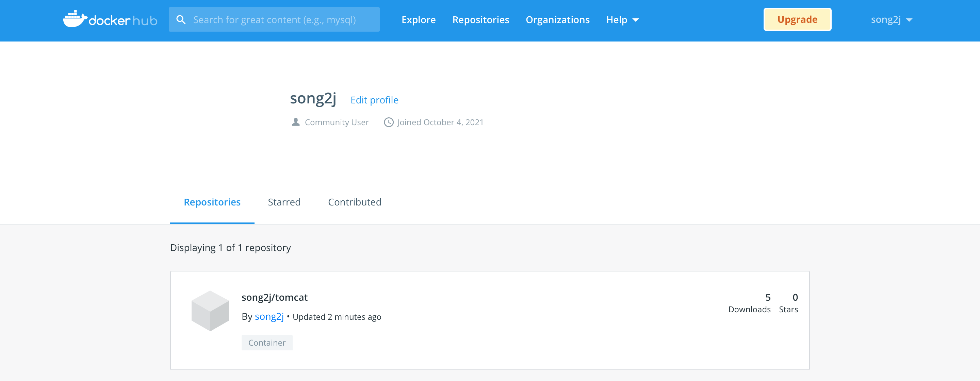Click the search magnifier icon

181,20
